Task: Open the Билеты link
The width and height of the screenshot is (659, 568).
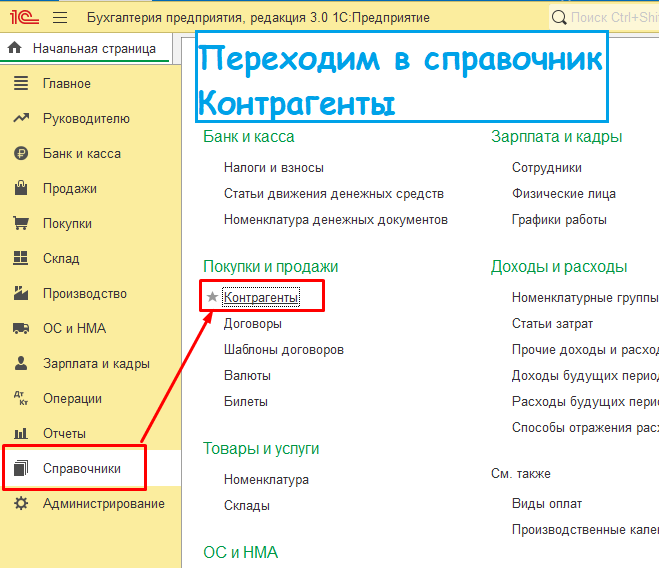Action: [x=246, y=402]
